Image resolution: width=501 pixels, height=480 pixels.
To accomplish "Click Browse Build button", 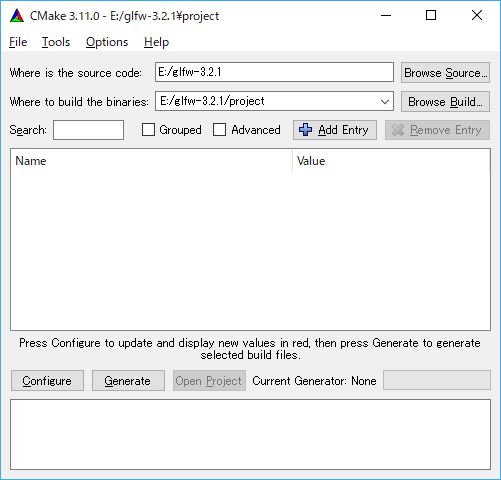I will click(x=445, y=101).
